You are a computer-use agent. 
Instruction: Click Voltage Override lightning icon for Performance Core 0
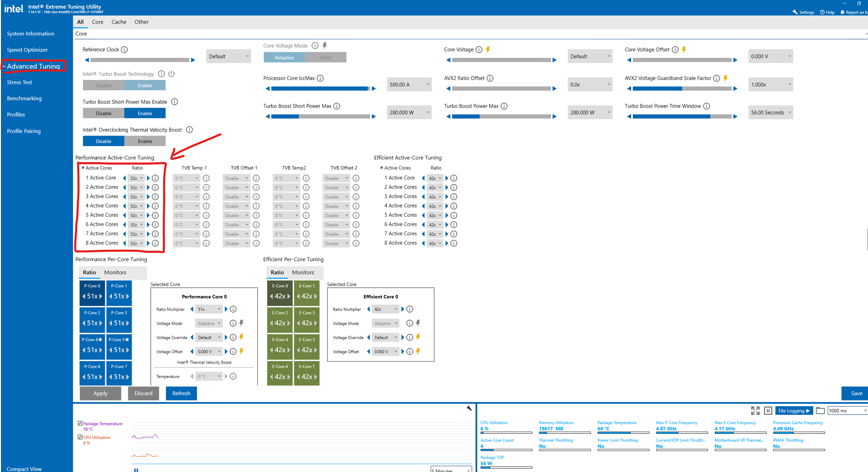coord(242,337)
